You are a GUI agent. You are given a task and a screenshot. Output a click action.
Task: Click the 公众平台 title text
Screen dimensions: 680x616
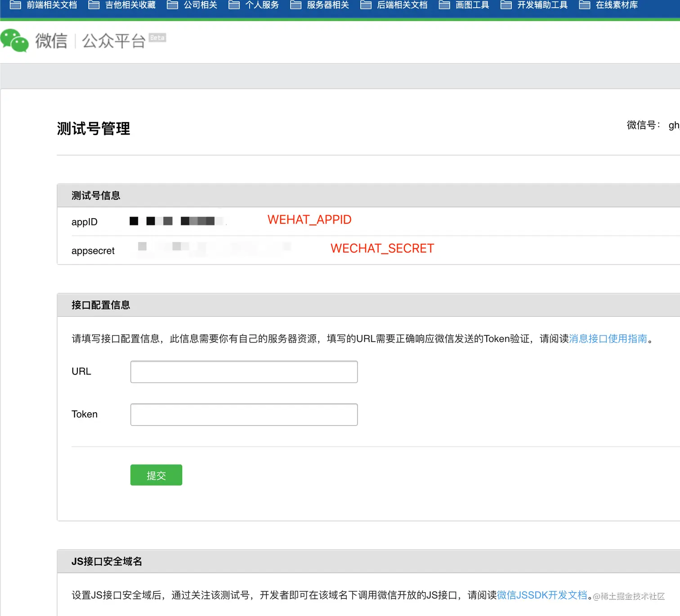point(114,41)
